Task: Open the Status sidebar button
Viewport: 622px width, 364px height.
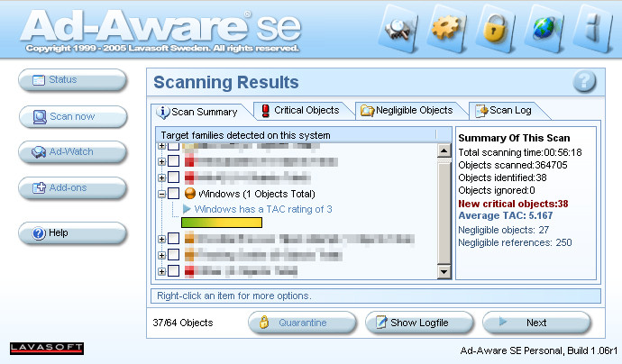Action: coord(73,79)
